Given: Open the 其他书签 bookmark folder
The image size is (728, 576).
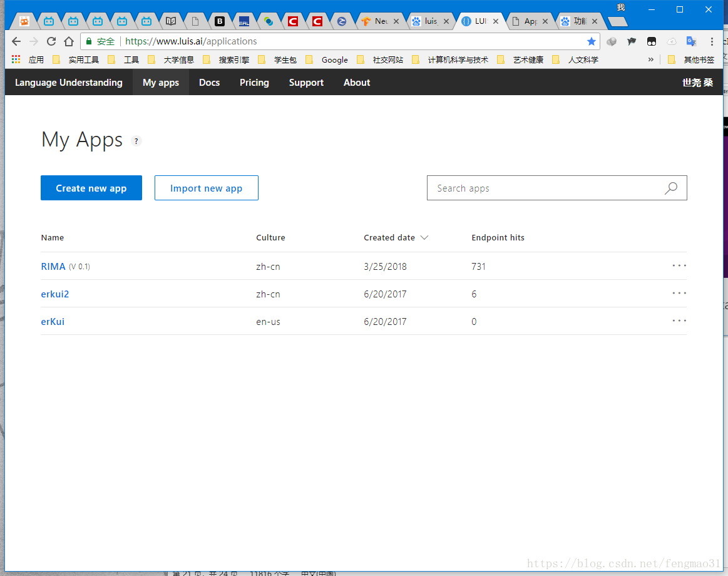Looking at the screenshot, I should (x=691, y=59).
